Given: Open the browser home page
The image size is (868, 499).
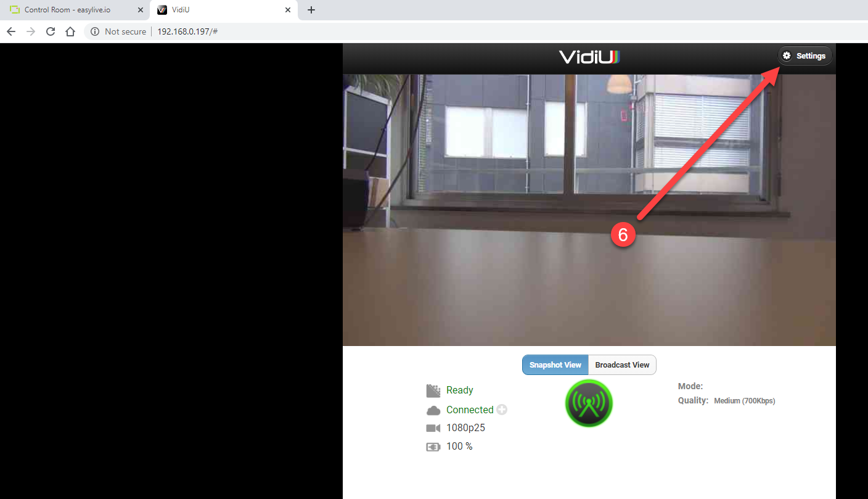Looking at the screenshot, I should pyautogui.click(x=70, y=31).
